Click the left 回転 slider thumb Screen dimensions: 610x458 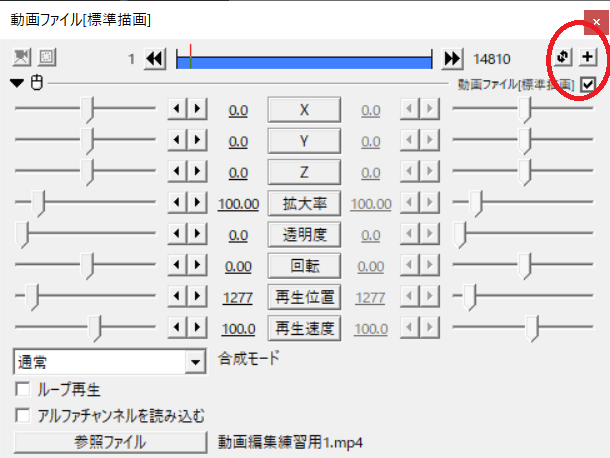(x=87, y=266)
